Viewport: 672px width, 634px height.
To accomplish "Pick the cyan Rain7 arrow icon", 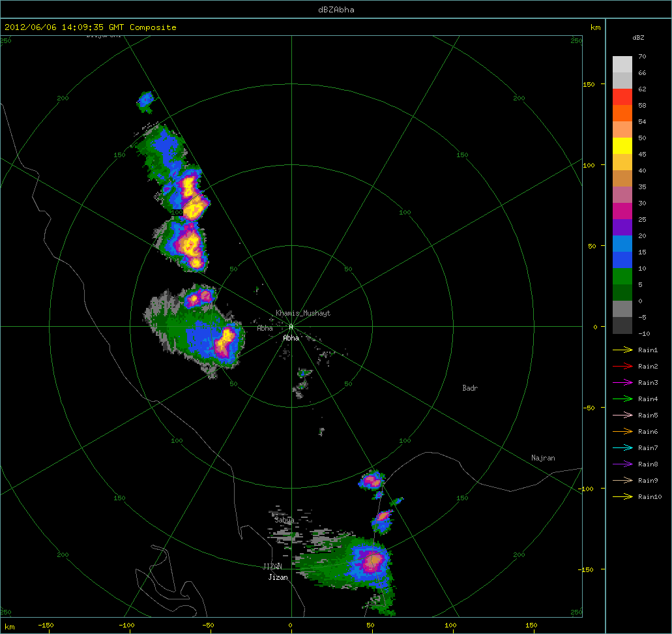I will (x=623, y=448).
